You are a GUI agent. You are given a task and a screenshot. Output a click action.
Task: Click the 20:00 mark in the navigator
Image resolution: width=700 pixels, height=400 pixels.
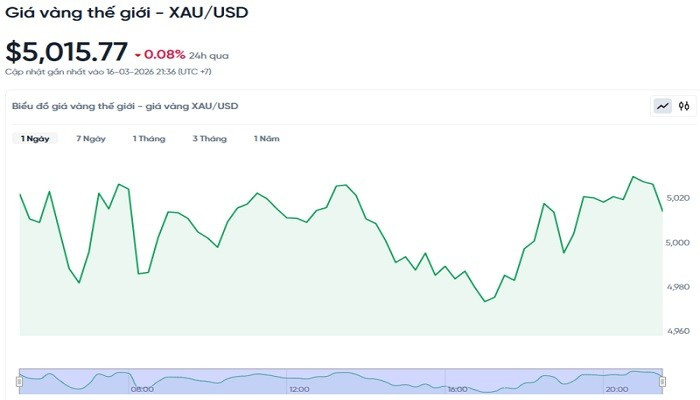click(x=617, y=389)
